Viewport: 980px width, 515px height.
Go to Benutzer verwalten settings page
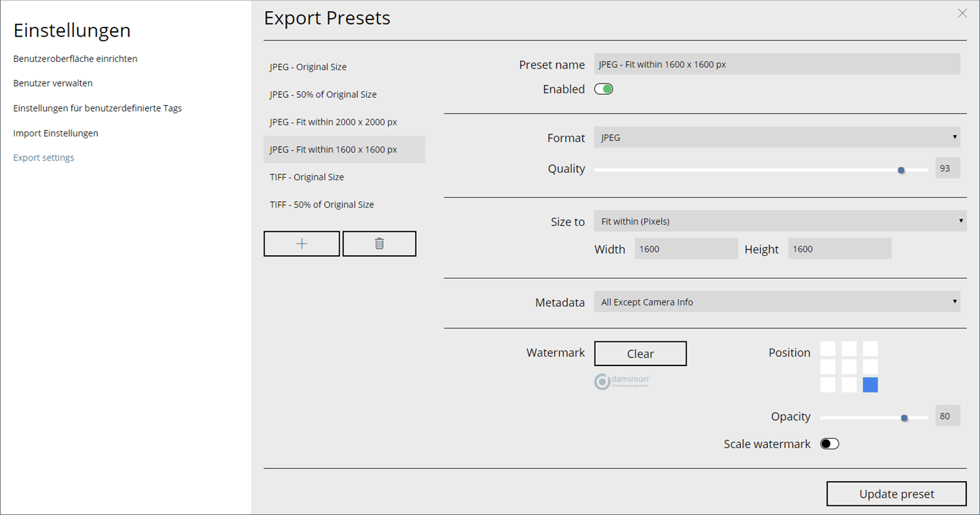click(53, 84)
